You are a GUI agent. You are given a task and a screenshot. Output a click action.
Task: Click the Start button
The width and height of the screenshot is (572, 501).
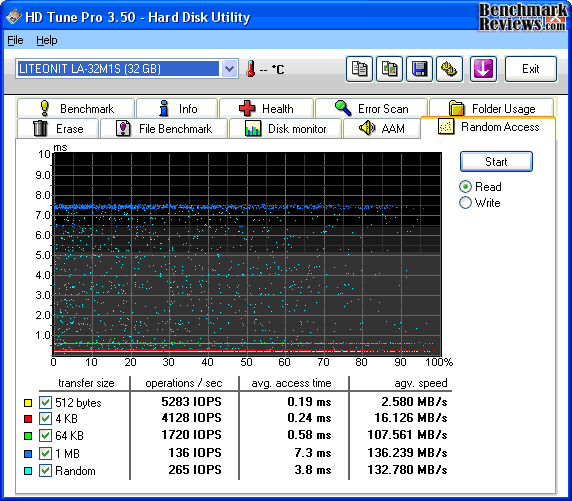[496, 161]
